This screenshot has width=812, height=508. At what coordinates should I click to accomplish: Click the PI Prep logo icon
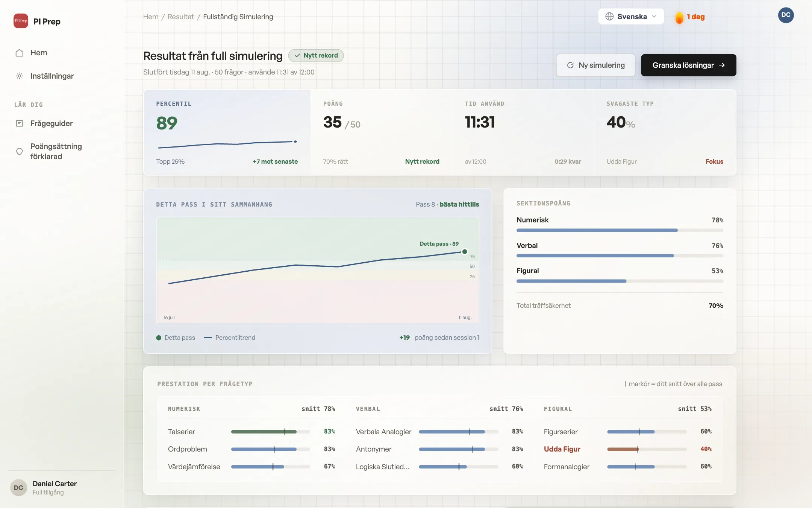tap(21, 21)
